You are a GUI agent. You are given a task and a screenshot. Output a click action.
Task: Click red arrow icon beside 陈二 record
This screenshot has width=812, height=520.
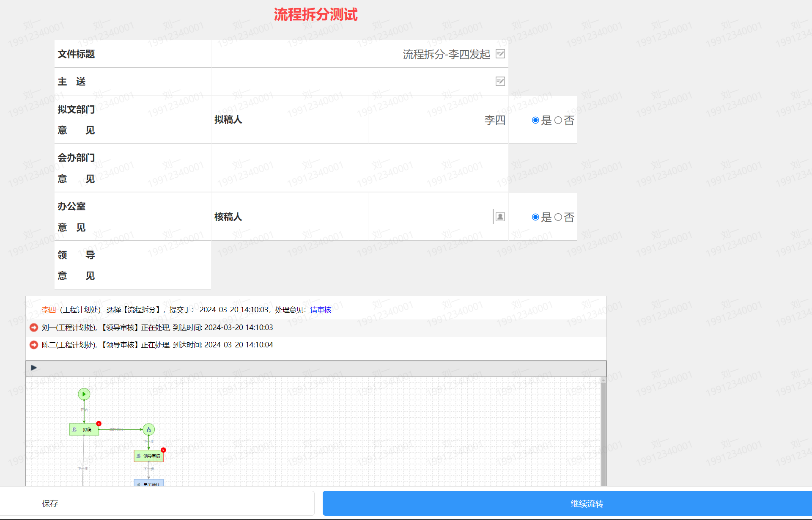pos(34,345)
